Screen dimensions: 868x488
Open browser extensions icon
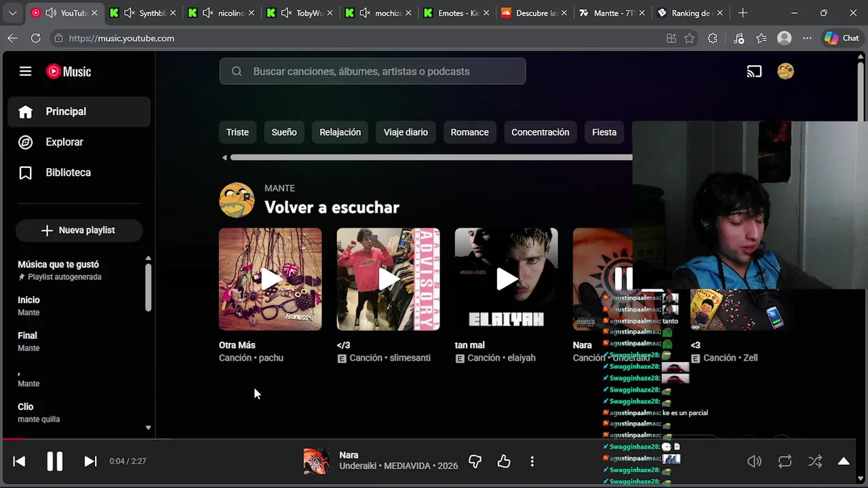pos(712,39)
